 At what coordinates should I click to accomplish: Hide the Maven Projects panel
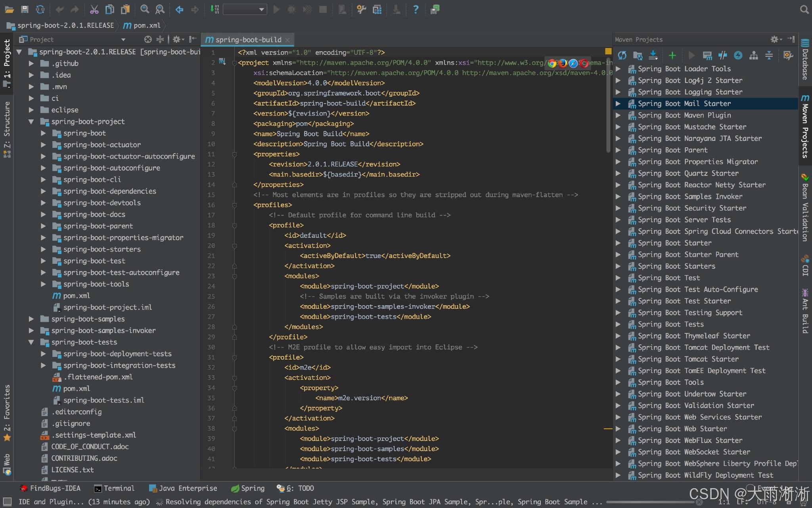[x=791, y=39]
